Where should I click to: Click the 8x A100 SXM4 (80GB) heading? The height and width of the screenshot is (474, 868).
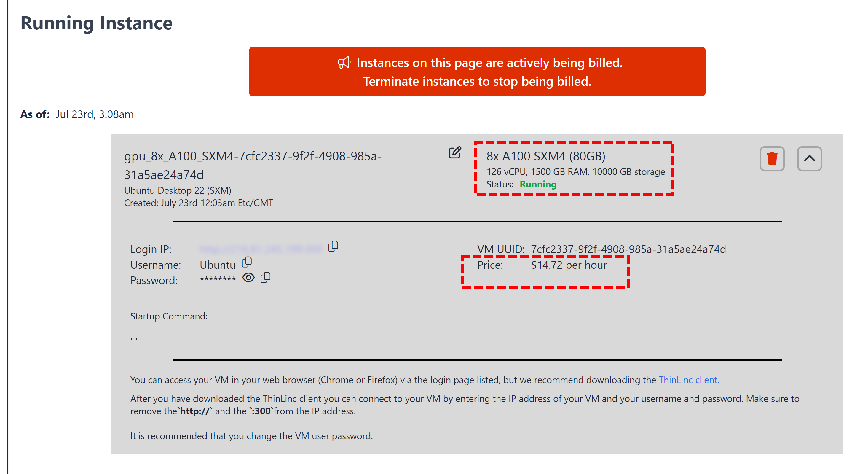[546, 156]
